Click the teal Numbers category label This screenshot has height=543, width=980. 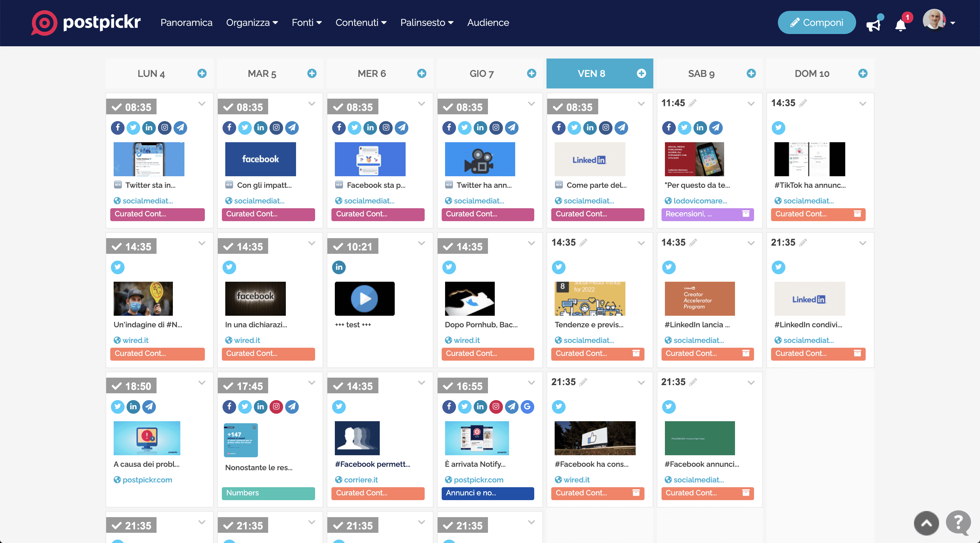(268, 493)
